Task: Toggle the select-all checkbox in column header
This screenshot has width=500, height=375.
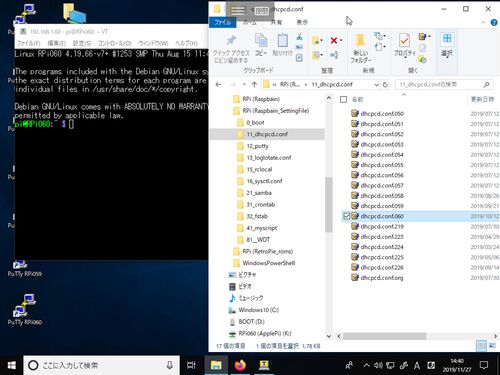Action: (343, 99)
